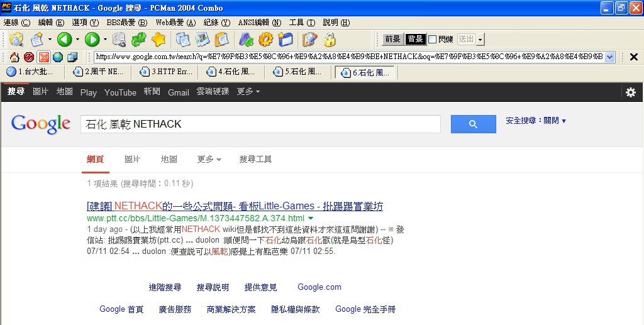Click the window-with-star add favorite icon
This screenshot has width=644, height=325.
click(286, 40)
